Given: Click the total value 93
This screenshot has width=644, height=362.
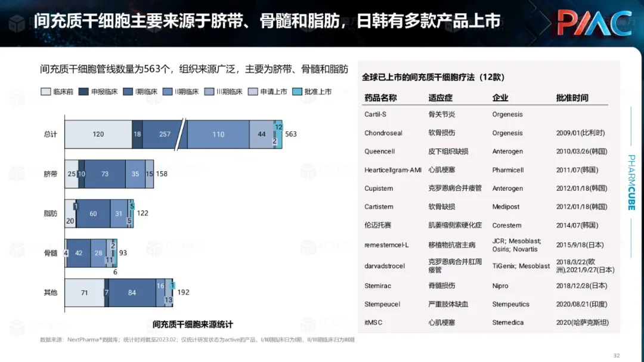Looking at the screenshot, I should click(123, 253).
